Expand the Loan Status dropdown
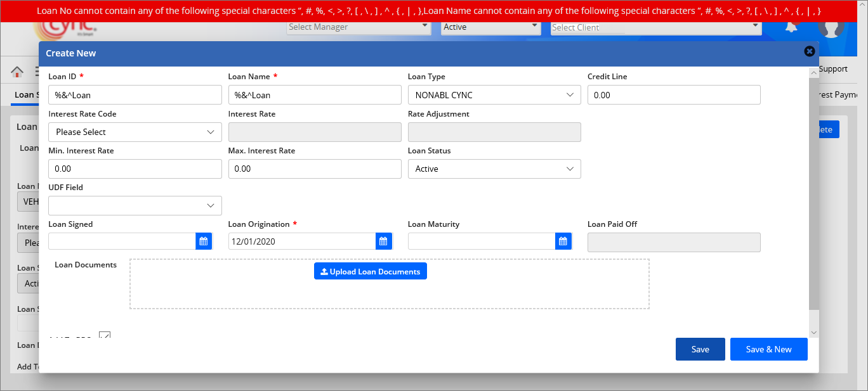 pyautogui.click(x=494, y=169)
